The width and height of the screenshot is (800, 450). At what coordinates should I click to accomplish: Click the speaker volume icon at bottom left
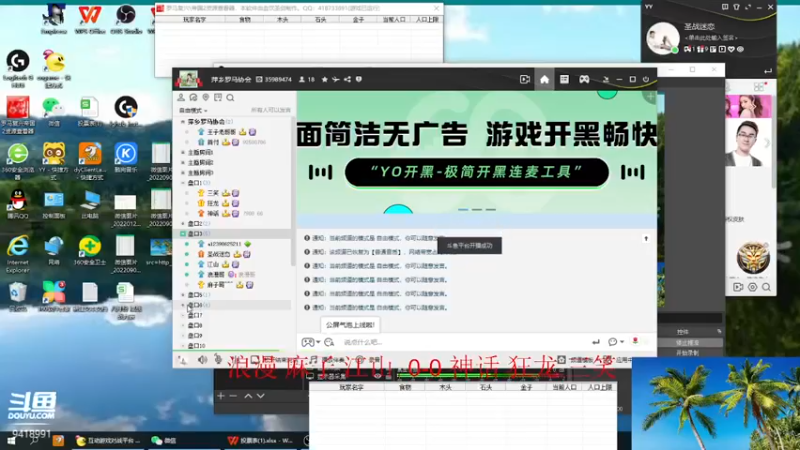point(203,360)
